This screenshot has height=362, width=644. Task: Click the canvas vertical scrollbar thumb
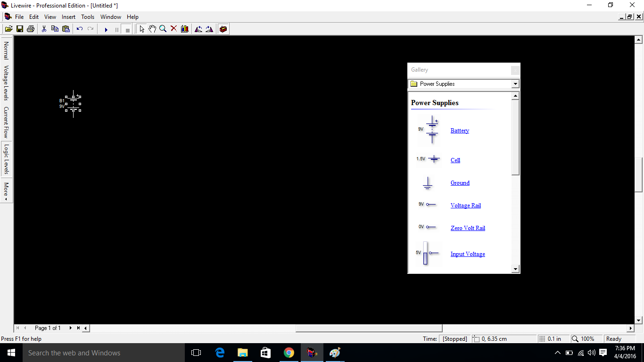(639, 174)
